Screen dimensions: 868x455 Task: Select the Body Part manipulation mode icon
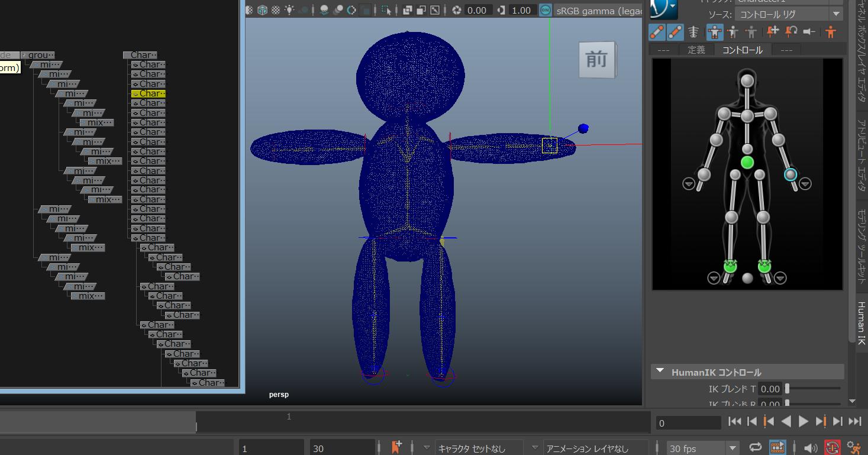pos(733,32)
